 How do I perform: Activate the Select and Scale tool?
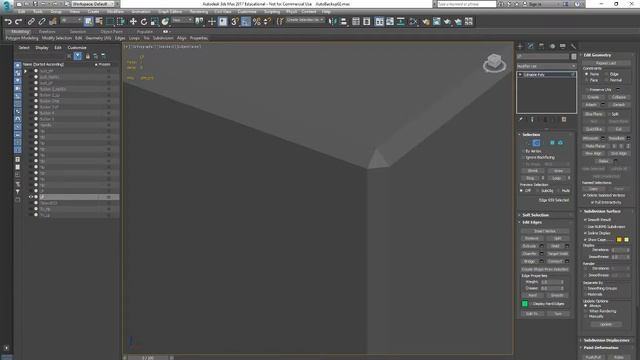[x=154, y=22]
